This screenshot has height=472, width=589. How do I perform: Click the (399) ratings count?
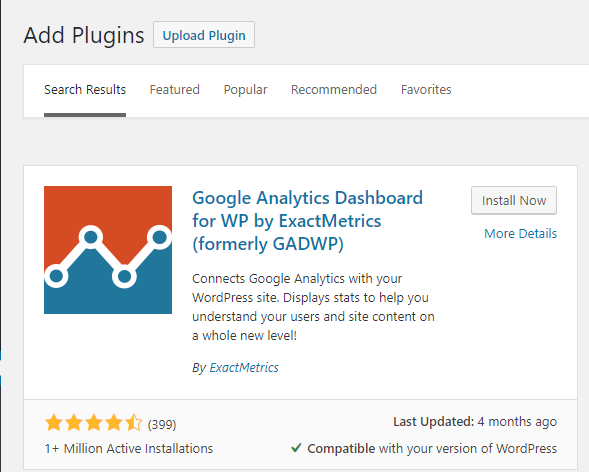tap(162, 424)
